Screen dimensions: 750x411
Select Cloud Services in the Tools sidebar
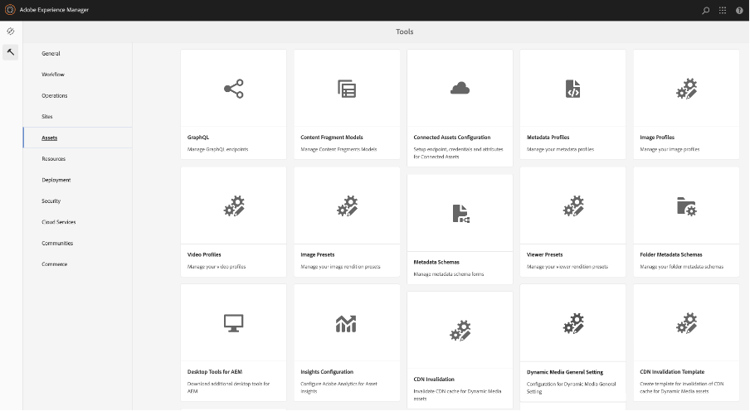(x=77, y=222)
